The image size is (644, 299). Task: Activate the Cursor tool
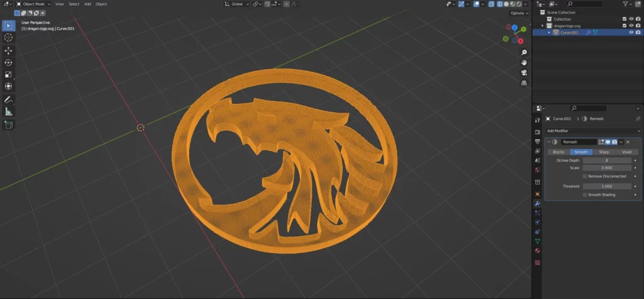tap(8, 37)
